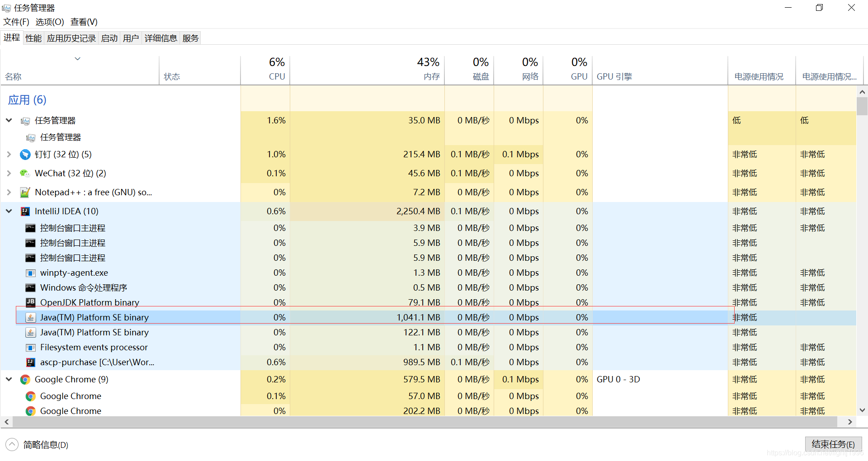Click the Windows 命令处理程序 icon
Image resolution: width=868 pixels, height=461 pixels.
coord(30,288)
